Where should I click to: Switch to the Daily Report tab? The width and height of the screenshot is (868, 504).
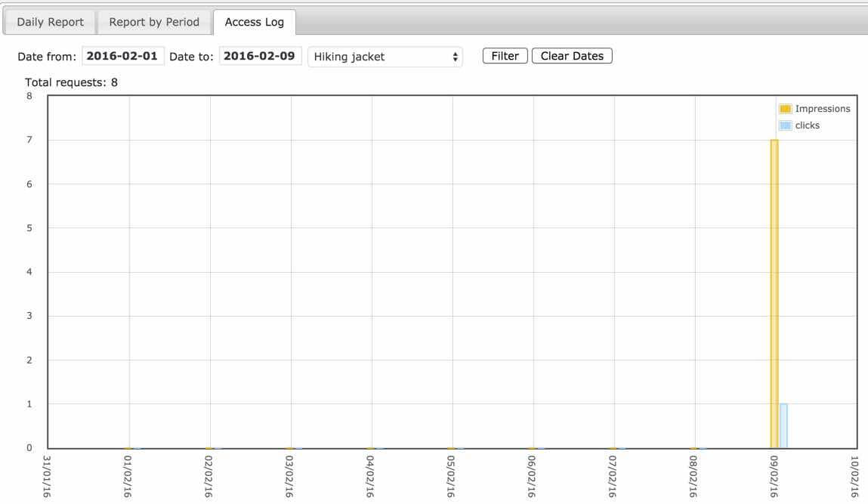(50, 22)
